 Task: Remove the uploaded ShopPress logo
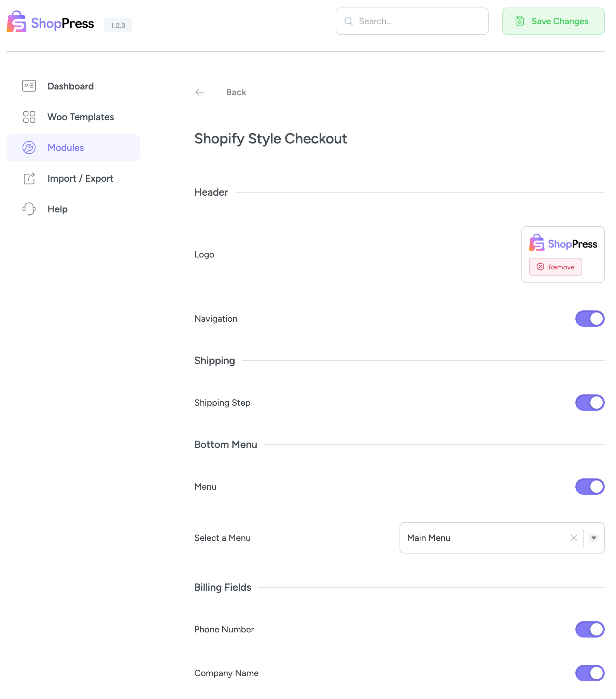(555, 267)
